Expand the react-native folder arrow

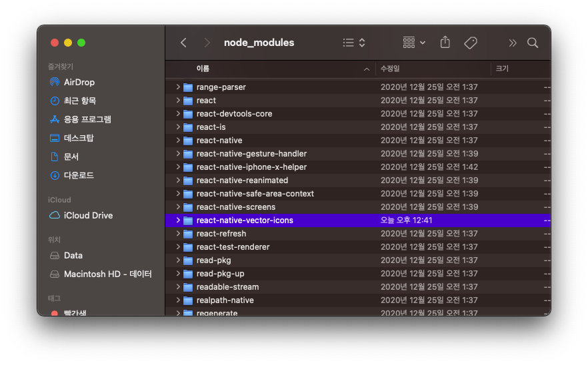tap(178, 140)
